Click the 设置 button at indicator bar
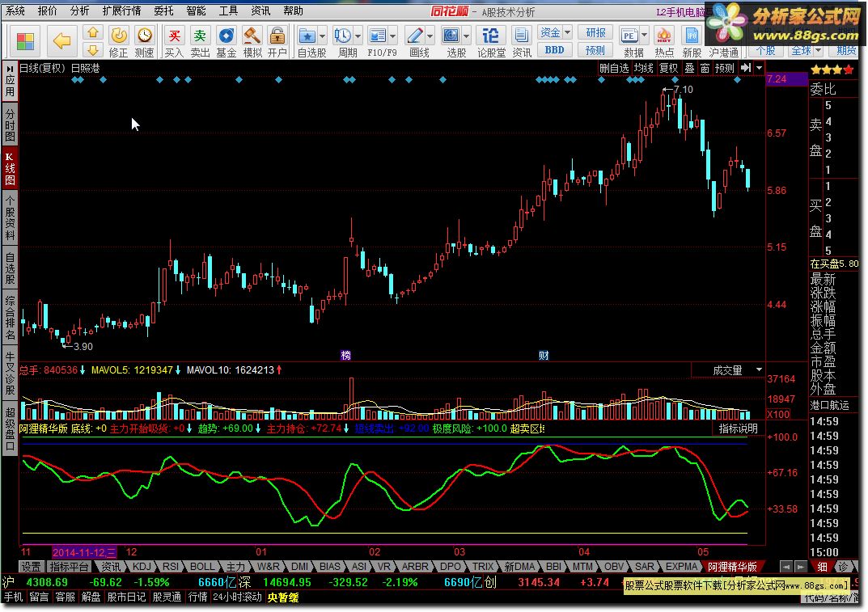The width and height of the screenshot is (868, 612). tap(31, 567)
